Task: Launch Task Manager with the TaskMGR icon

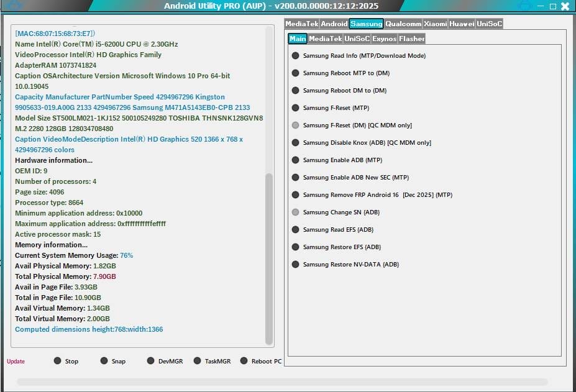Action: 198,360
